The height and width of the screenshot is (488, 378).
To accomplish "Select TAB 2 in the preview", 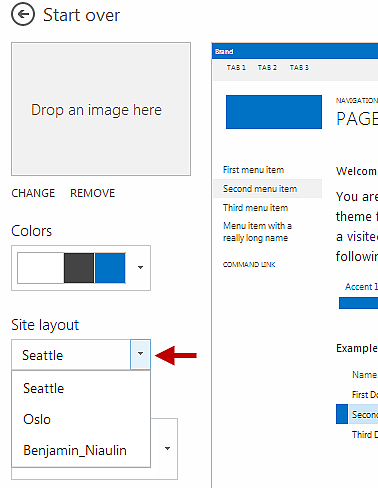I will click(267, 68).
